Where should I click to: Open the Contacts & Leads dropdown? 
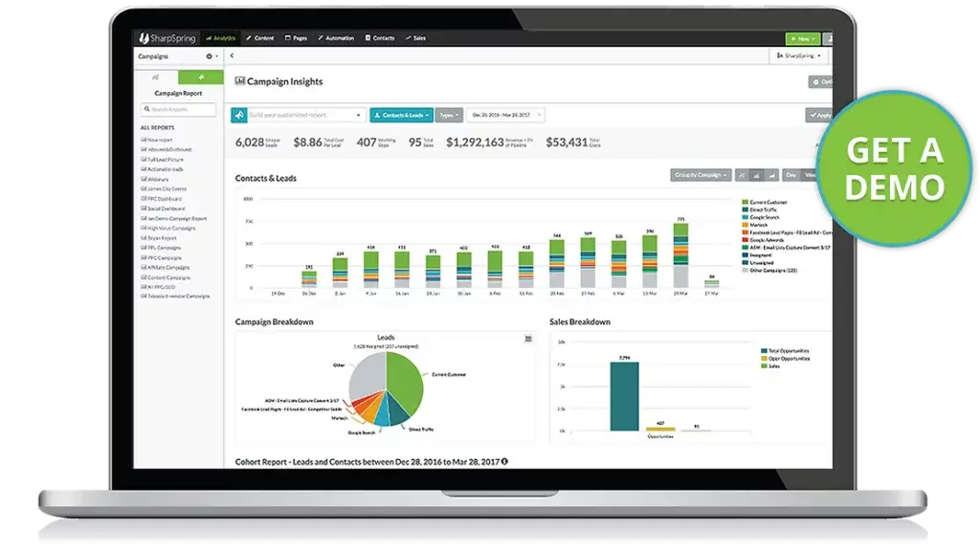pos(401,115)
